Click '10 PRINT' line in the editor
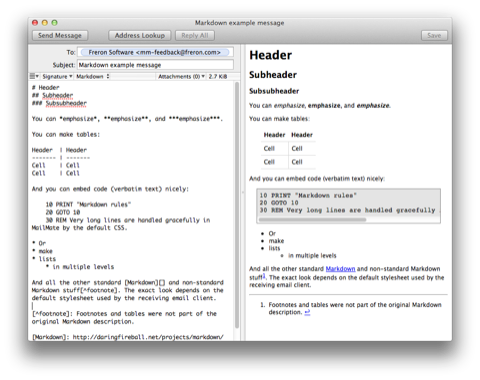 point(88,204)
